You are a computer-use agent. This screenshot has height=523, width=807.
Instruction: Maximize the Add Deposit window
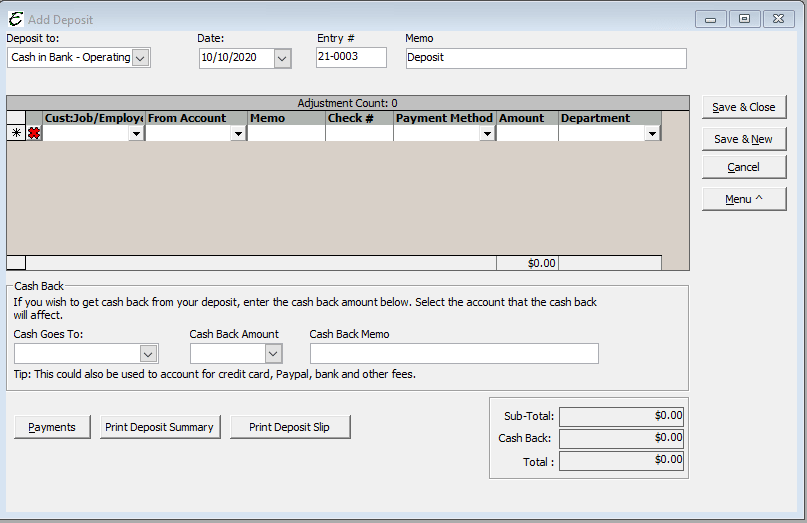(744, 19)
